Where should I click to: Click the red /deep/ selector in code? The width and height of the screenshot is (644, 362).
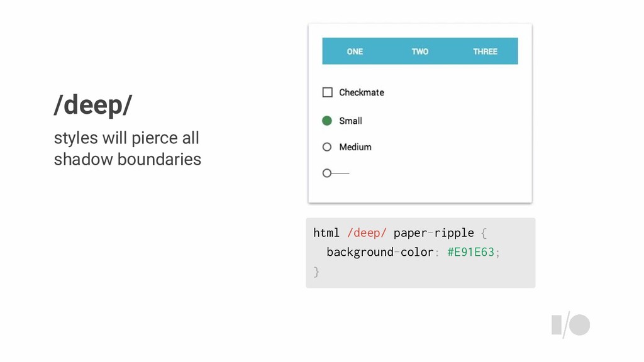point(367,233)
